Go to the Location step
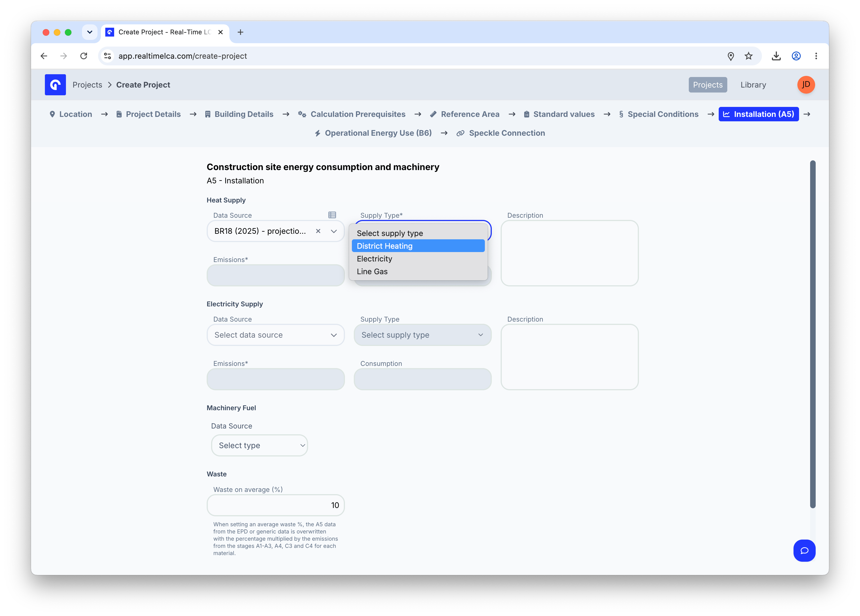 click(x=71, y=114)
